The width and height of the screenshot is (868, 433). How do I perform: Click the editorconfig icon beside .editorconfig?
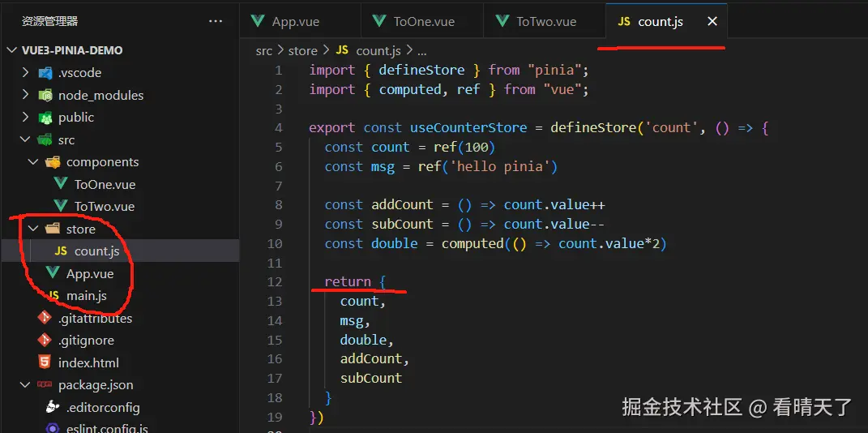(53, 407)
